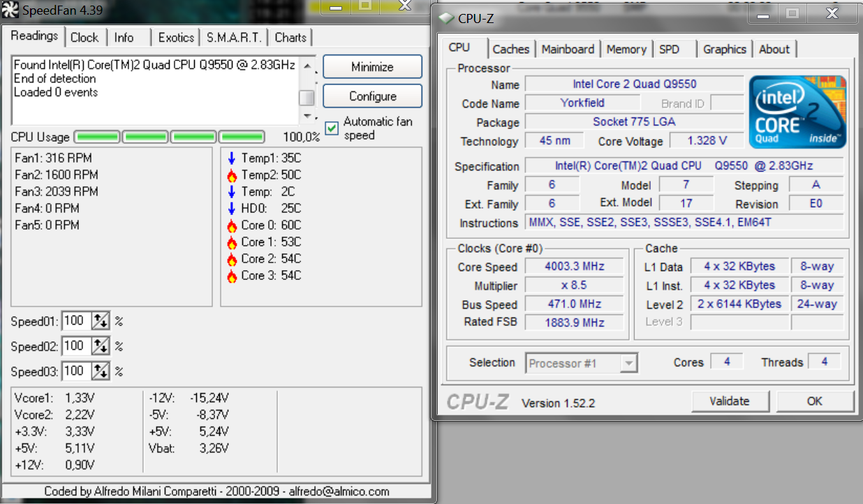Click the Intel Core 2 Quad logo image
Screen dimensions: 863x504
pyautogui.click(x=797, y=112)
